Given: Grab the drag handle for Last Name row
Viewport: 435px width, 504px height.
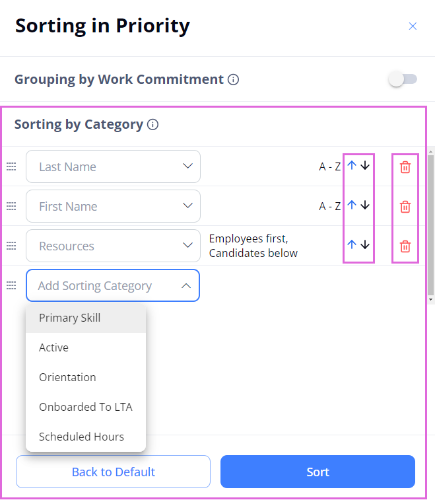Looking at the screenshot, I should [11, 166].
